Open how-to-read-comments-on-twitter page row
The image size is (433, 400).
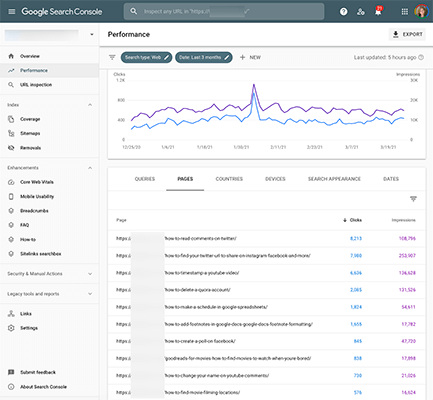pyautogui.click(x=267, y=238)
